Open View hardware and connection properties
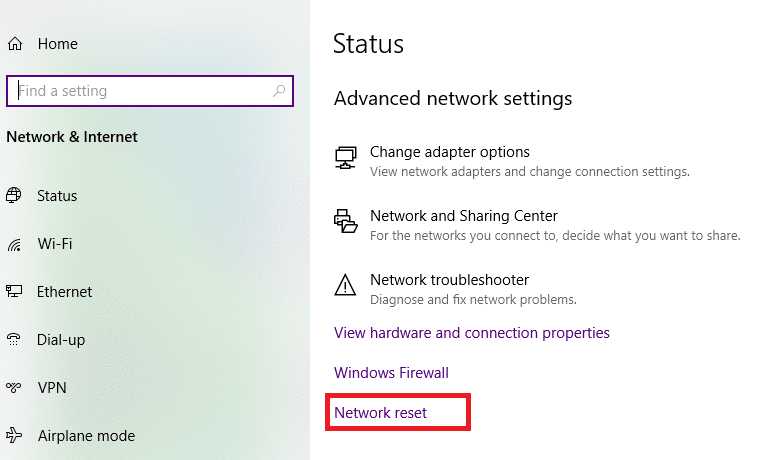Image resolution: width=774 pixels, height=460 pixels. click(471, 333)
